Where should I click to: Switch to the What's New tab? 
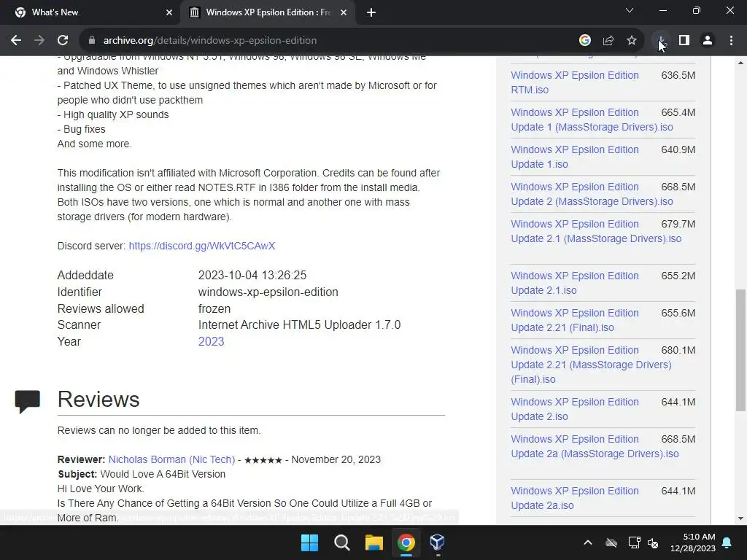(90, 13)
